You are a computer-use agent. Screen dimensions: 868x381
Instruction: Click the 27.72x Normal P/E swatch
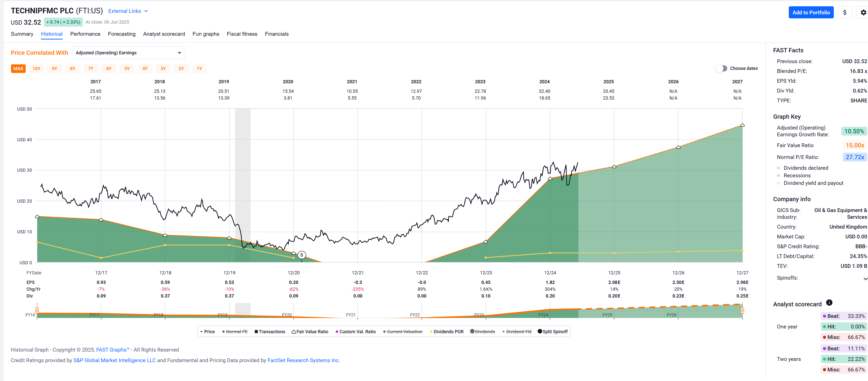click(854, 157)
